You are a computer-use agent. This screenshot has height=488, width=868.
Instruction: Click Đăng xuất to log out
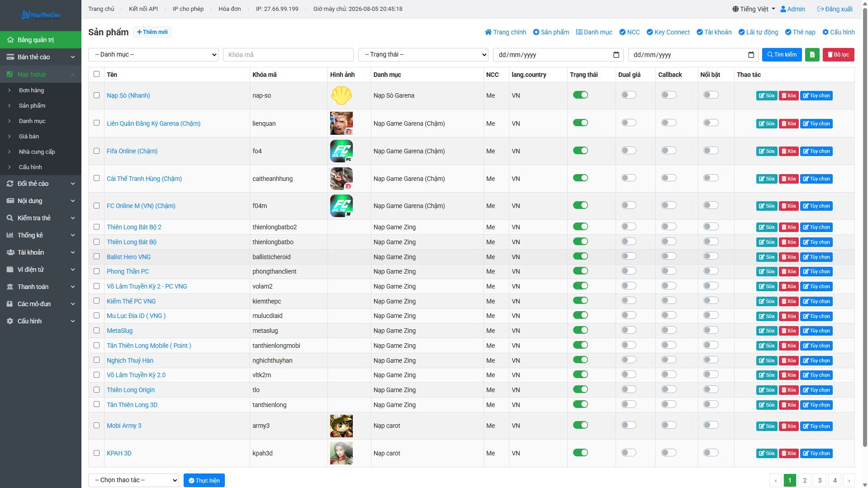pyautogui.click(x=835, y=9)
